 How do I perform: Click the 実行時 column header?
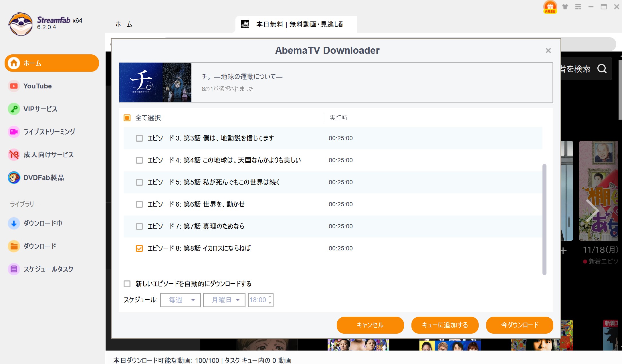338,118
